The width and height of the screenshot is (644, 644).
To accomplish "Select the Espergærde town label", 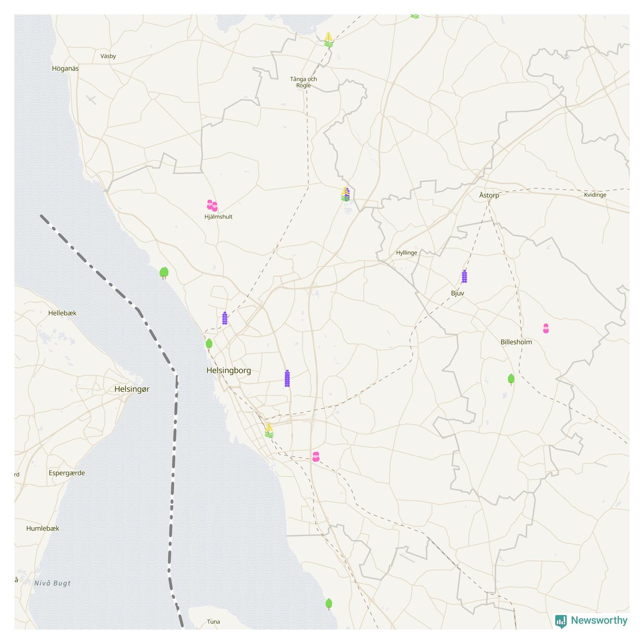I will (x=67, y=473).
